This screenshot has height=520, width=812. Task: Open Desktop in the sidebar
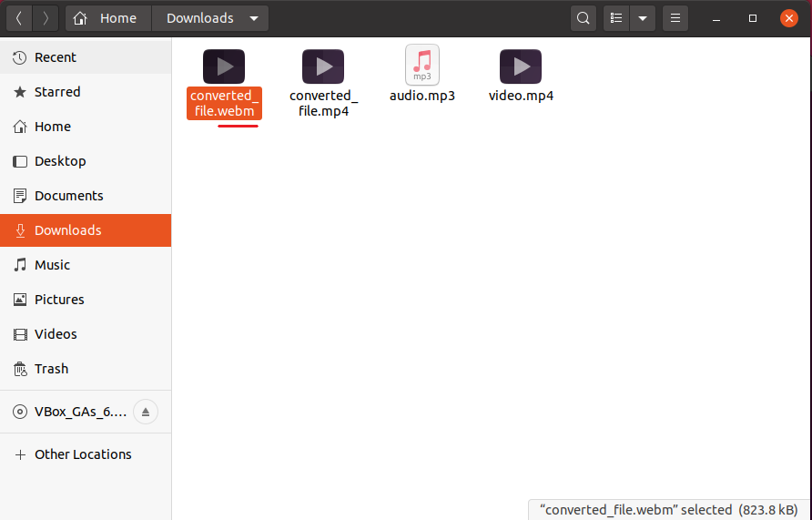click(x=86, y=161)
